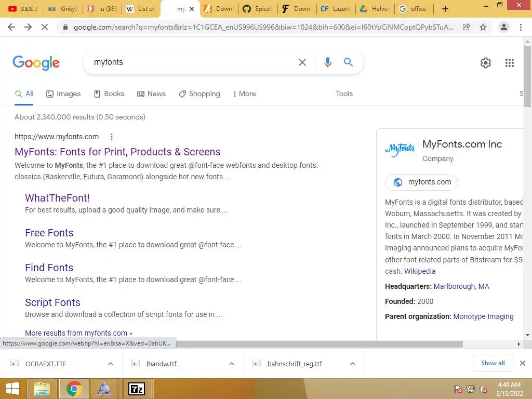Click Show all downloads button
532x399 pixels.
493,363
